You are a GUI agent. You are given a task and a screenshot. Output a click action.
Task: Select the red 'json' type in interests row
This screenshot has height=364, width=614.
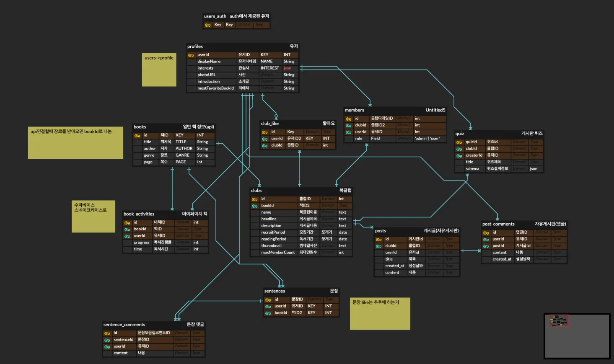coord(288,68)
